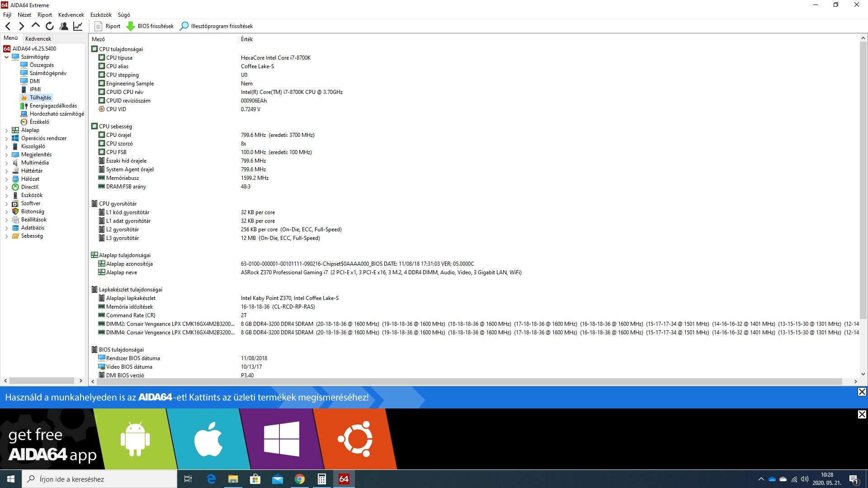Navigate up one level with the up arrow
Viewport: 868px width, 488px height.
[x=35, y=26]
